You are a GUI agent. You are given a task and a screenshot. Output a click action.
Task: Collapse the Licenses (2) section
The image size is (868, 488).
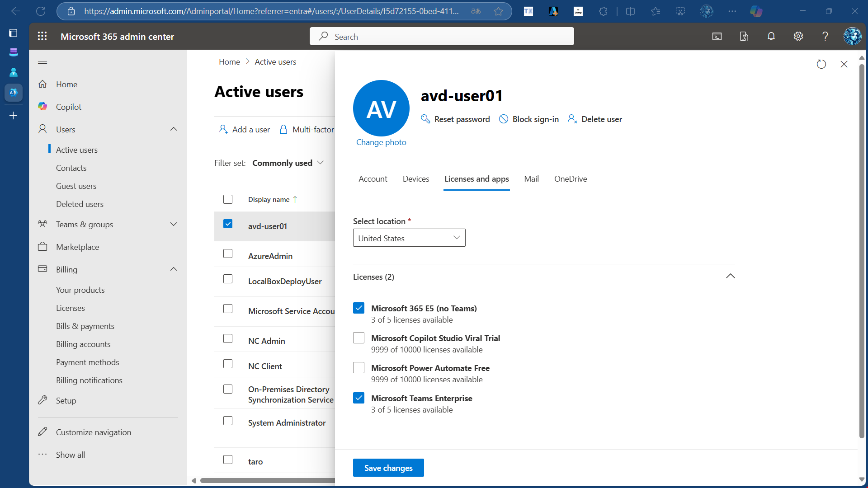point(730,276)
